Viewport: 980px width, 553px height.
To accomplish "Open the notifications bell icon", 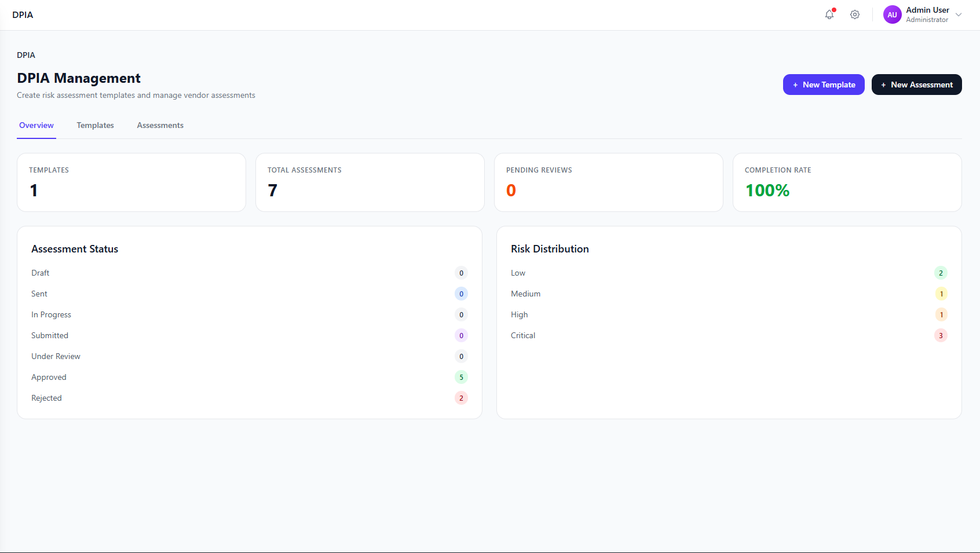I will 829,15.
